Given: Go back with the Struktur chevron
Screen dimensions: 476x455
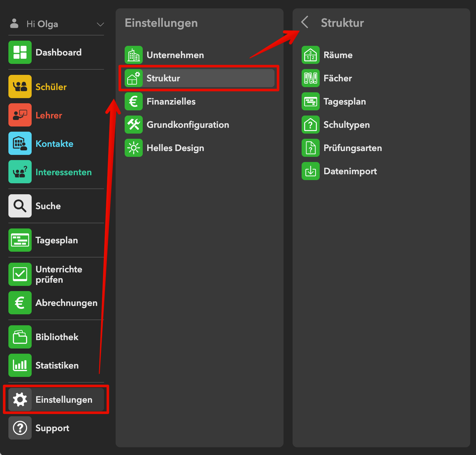Looking at the screenshot, I should (x=305, y=22).
